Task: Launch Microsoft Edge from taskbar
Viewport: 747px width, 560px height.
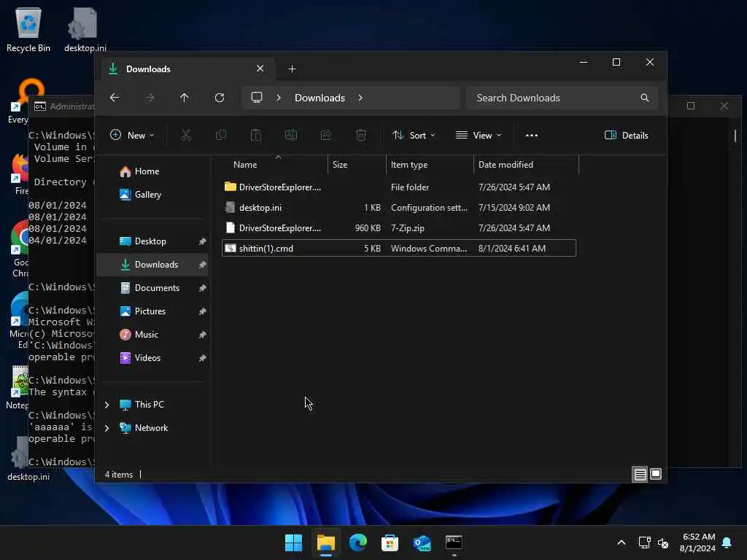Action: pos(357,542)
